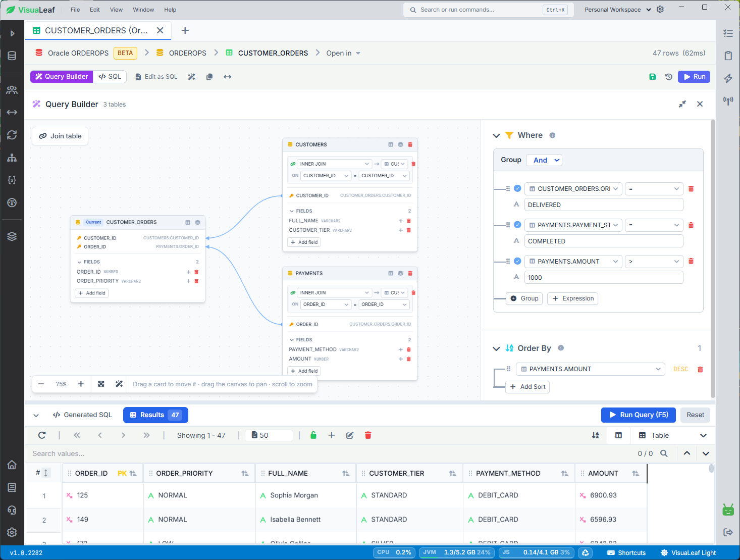Add an Expression to the Where group

coord(572,298)
